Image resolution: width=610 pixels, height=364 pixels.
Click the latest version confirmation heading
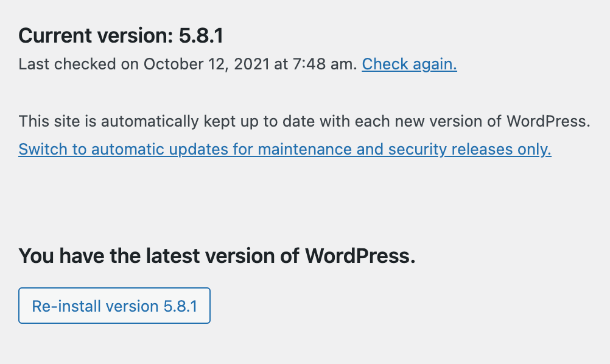point(217,256)
